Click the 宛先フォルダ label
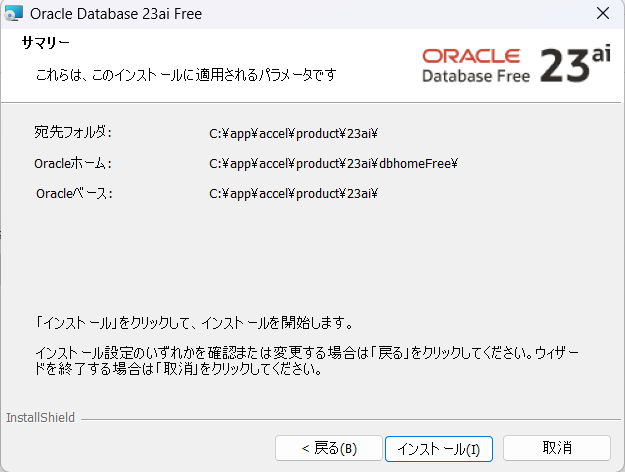 [73, 132]
